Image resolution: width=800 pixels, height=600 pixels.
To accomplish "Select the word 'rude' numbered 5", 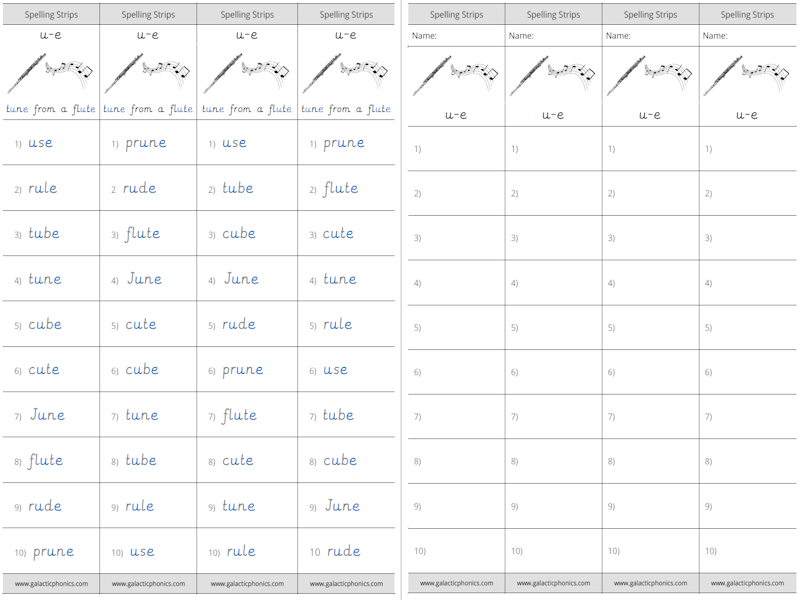I will (239, 325).
